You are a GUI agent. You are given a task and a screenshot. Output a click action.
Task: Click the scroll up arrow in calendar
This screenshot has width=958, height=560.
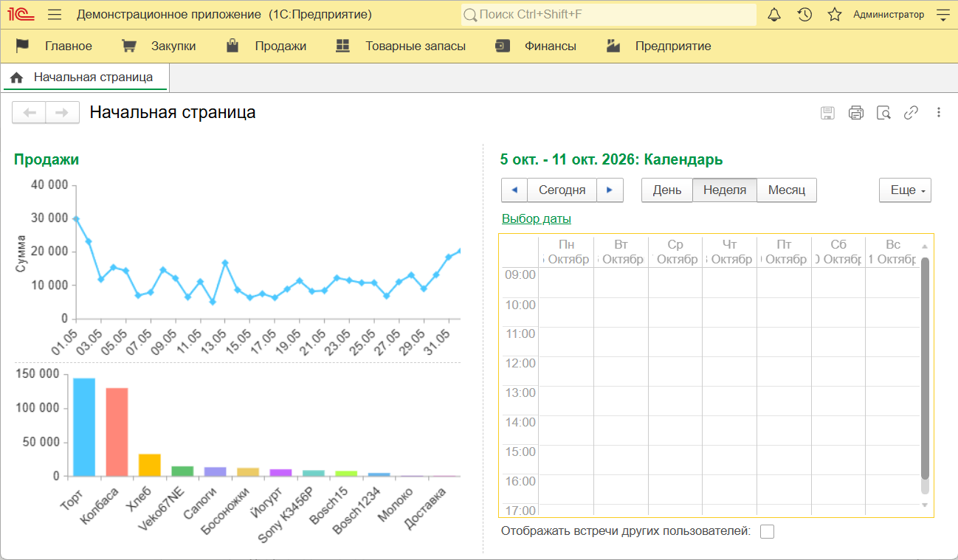(925, 246)
